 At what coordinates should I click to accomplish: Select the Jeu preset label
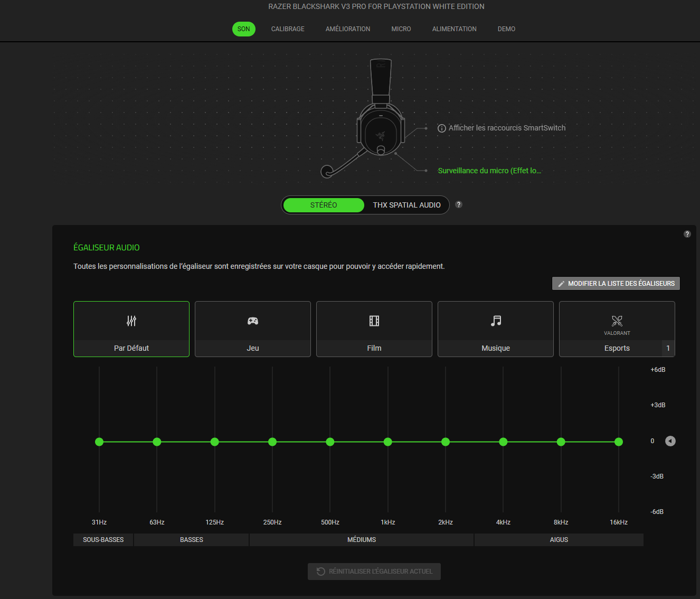click(253, 348)
